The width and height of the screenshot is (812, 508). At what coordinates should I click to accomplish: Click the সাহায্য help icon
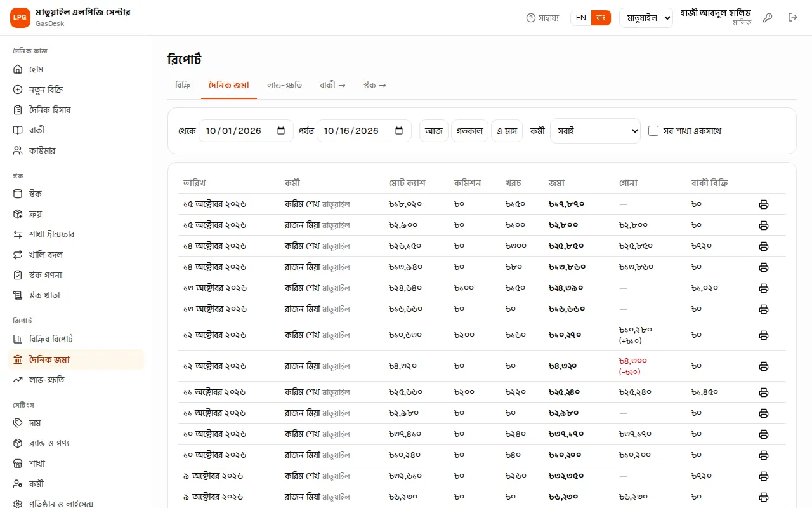(531, 18)
